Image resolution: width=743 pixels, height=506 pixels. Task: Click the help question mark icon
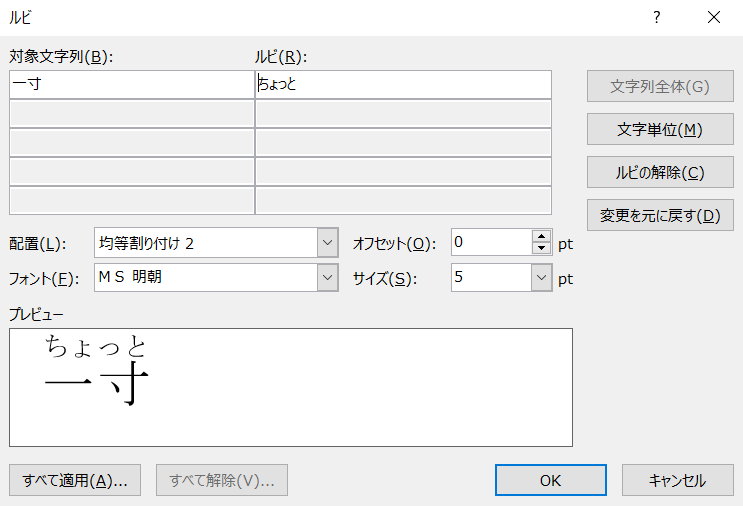(656, 18)
